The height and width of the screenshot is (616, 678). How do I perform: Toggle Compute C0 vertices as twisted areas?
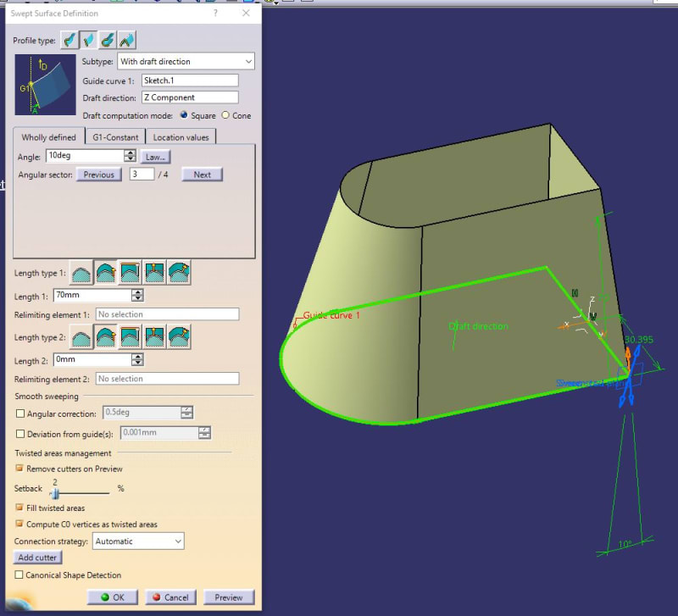(19, 524)
